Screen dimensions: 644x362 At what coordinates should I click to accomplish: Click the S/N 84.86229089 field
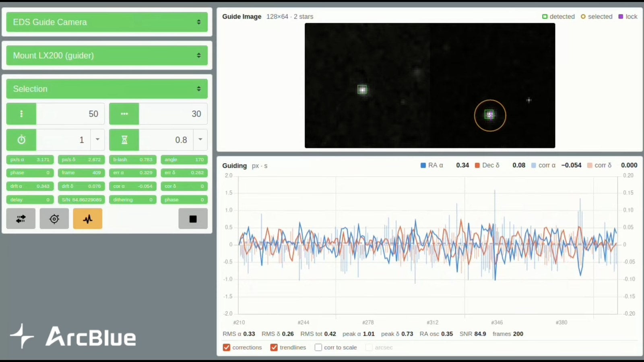(81, 200)
